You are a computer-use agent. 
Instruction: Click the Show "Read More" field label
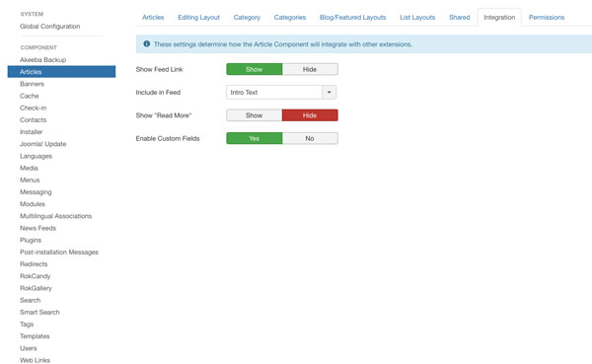point(164,115)
